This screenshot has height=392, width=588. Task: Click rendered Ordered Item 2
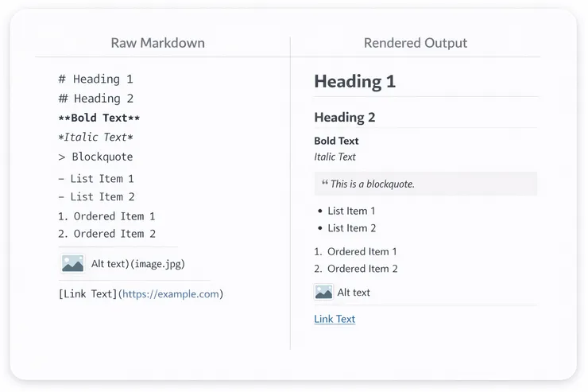(x=362, y=269)
